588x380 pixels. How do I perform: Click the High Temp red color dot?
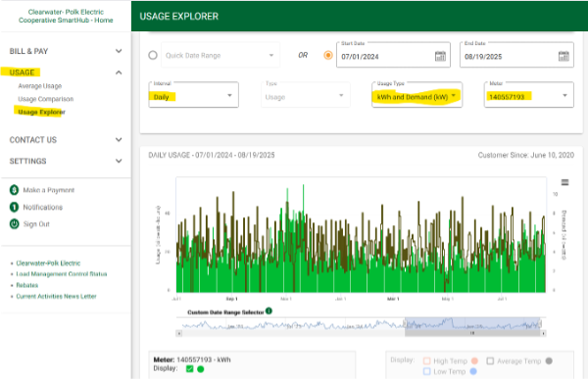474,360
